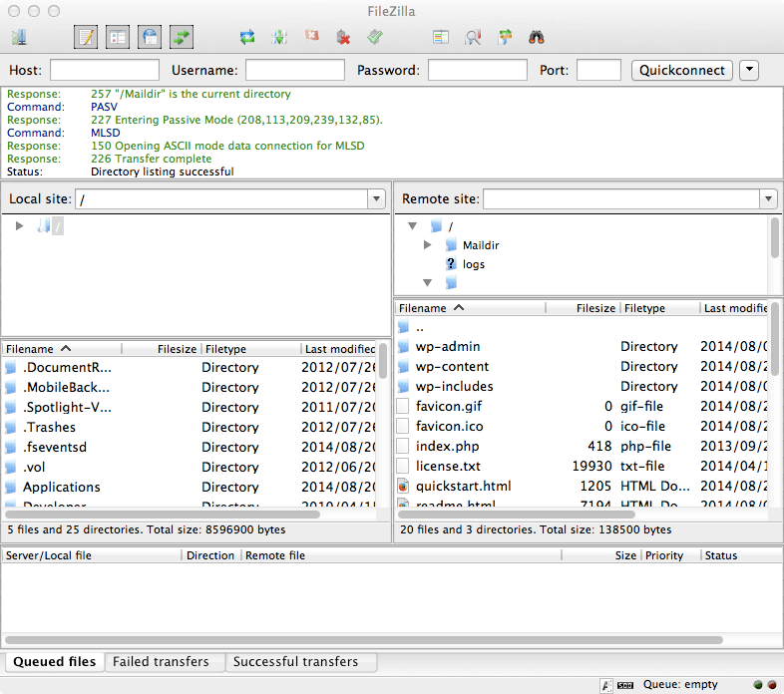Sort local files by Last modified column
This screenshot has width=784, height=694.
pyautogui.click(x=339, y=349)
